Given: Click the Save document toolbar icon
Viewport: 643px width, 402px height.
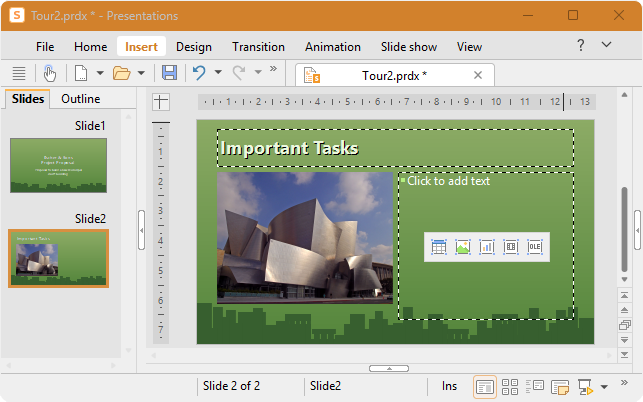Looking at the screenshot, I should 169,73.
